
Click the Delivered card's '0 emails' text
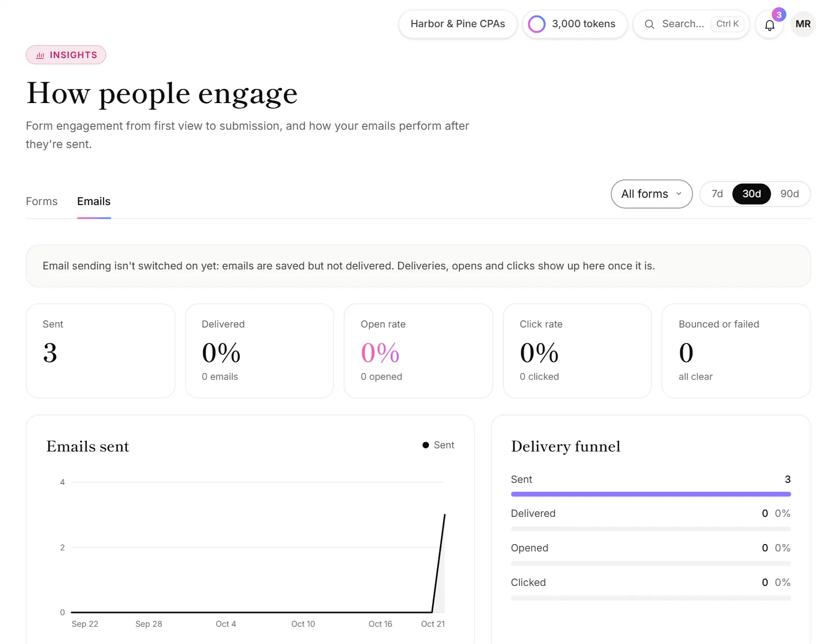(220, 377)
